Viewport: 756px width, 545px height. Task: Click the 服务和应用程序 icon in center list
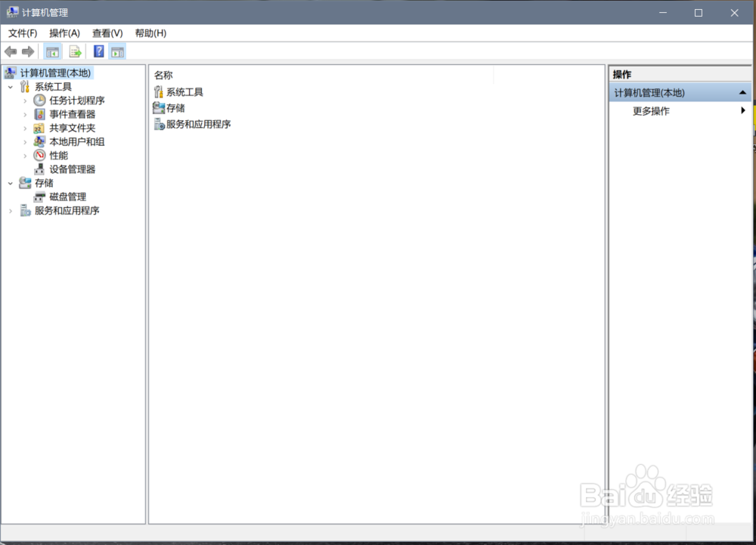coord(159,124)
